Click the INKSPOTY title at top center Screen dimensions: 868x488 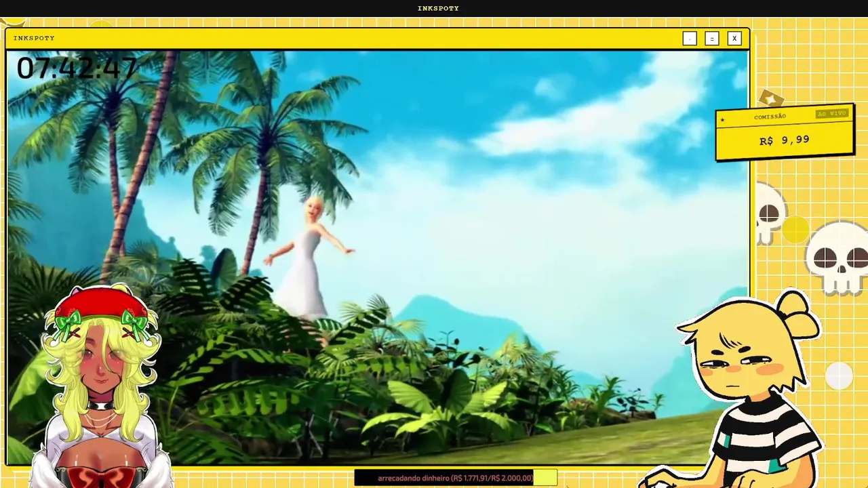[x=438, y=8]
